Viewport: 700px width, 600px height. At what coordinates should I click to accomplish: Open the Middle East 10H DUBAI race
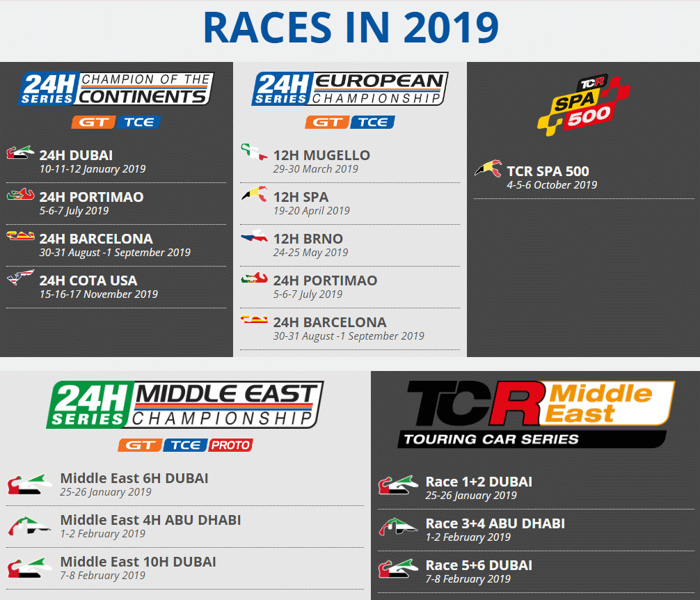pyautogui.click(x=138, y=562)
